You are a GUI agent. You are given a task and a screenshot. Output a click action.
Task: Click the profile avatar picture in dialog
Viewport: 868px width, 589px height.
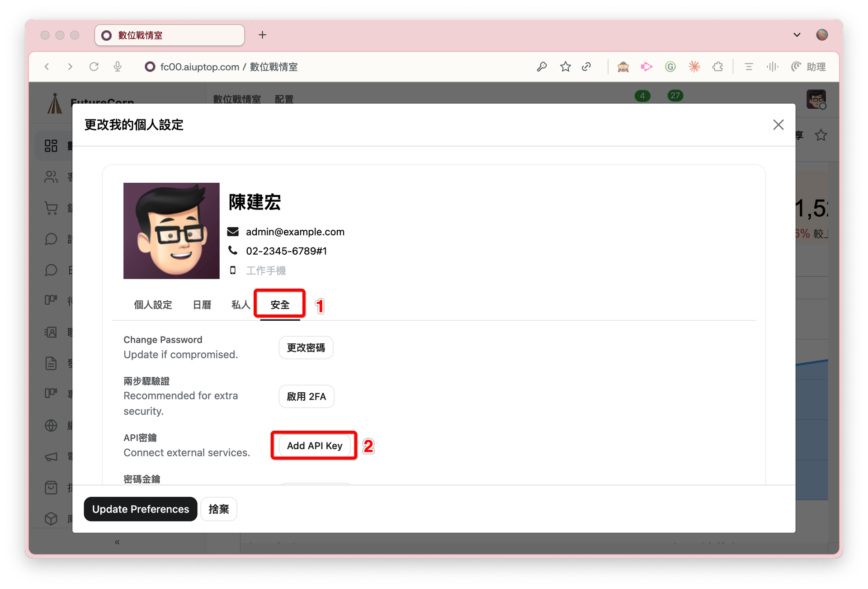pyautogui.click(x=171, y=231)
